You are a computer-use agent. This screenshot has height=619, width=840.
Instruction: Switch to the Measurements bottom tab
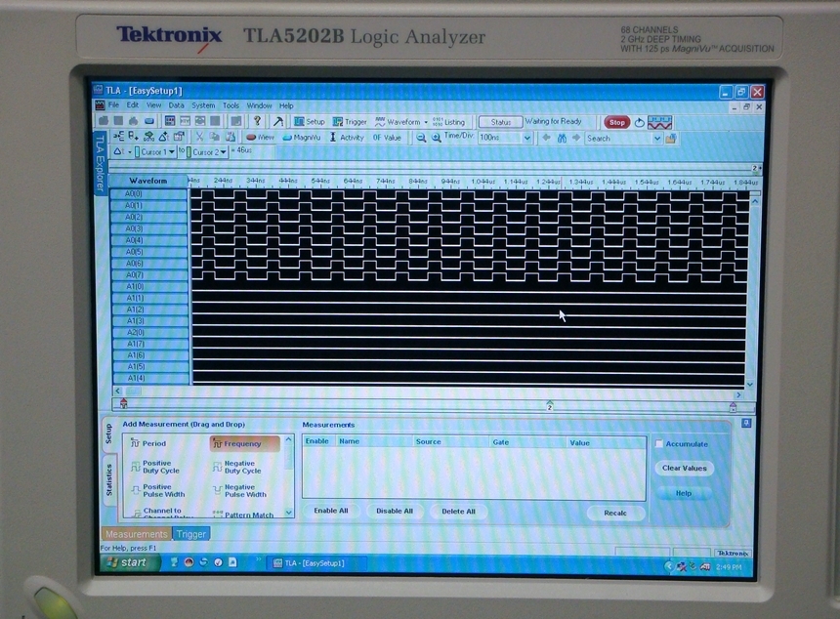(x=136, y=534)
